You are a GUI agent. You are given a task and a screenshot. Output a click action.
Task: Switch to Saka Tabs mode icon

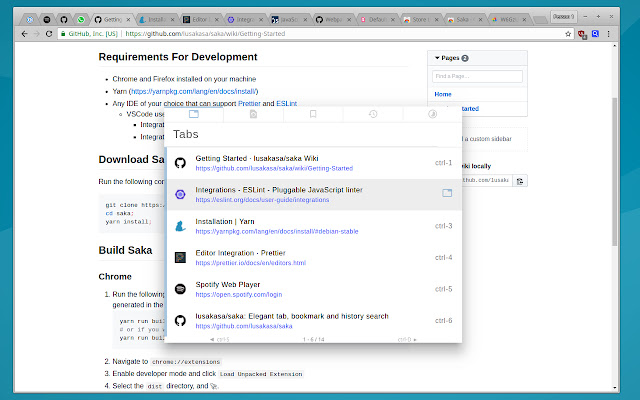[193, 115]
